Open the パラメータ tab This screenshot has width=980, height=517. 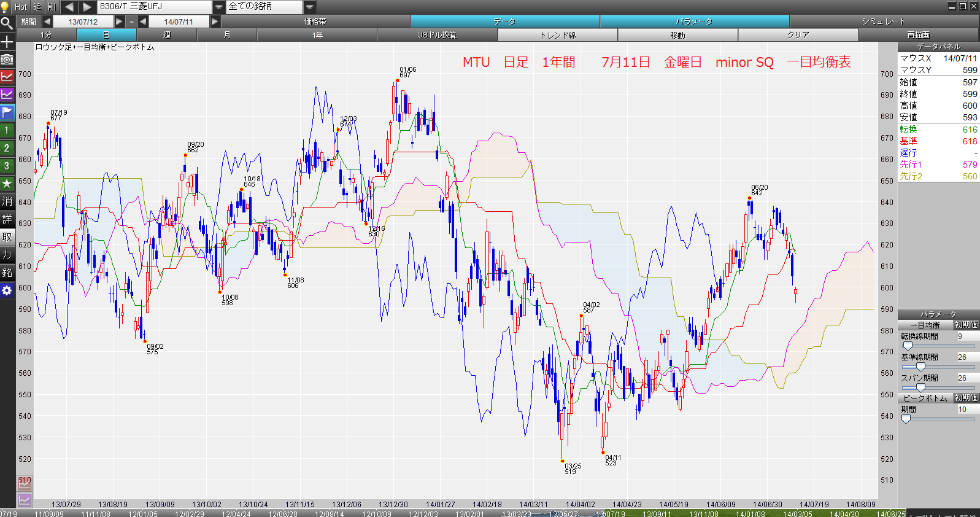[694, 21]
